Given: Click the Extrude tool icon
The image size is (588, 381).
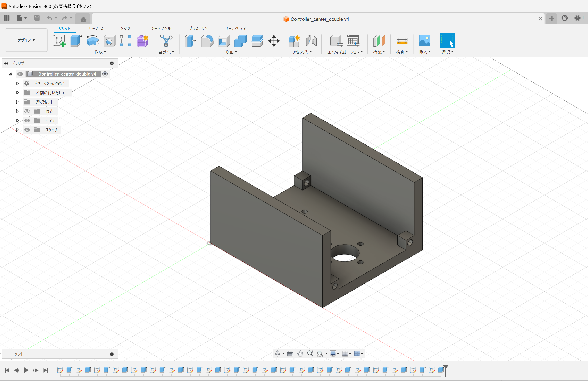Looking at the screenshot, I should pyautogui.click(x=76, y=41).
